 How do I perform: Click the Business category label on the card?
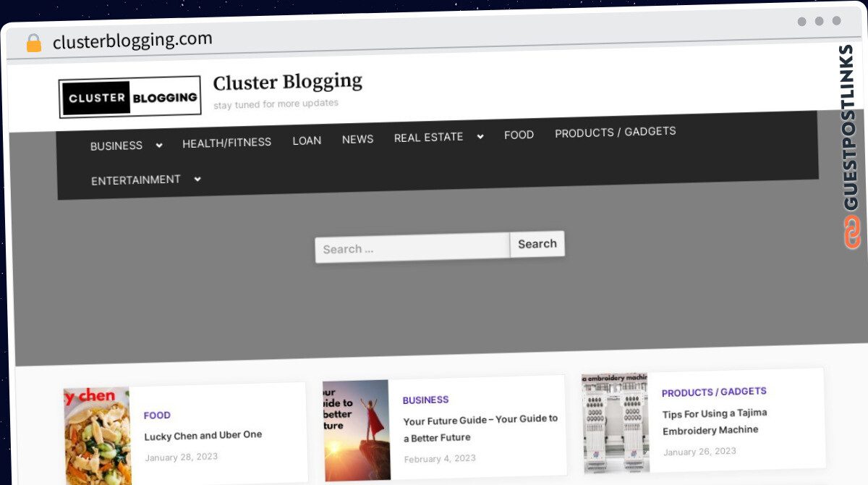click(x=425, y=400)
